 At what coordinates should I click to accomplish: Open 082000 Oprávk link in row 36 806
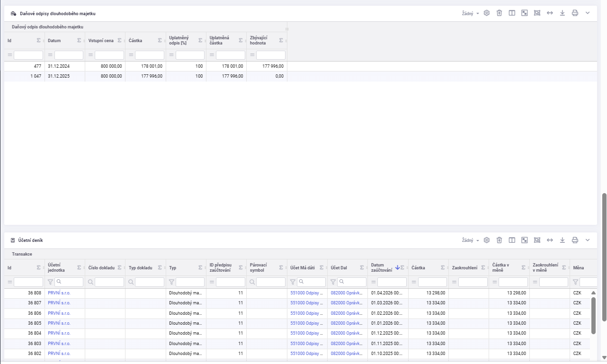tap(347, 313)
